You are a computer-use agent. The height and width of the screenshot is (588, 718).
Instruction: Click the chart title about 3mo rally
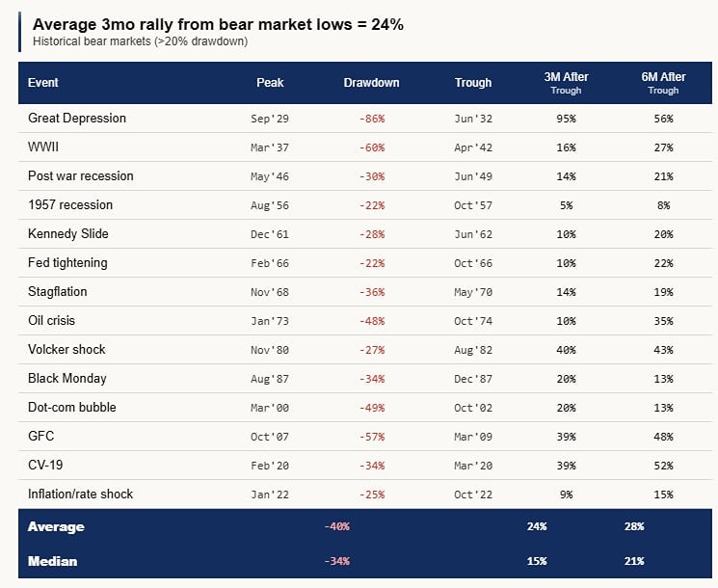218,24
